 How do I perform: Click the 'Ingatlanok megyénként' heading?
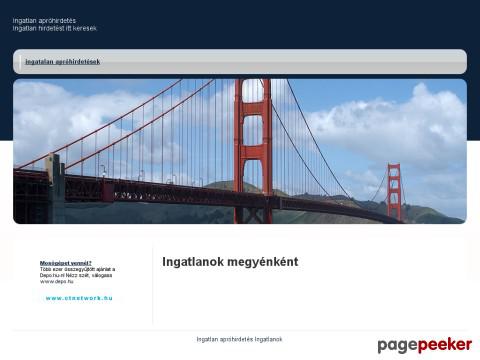(x=230, y=262)
